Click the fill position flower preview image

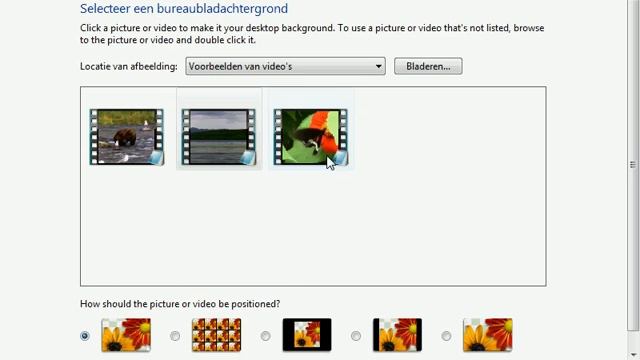tap(126, 335)
